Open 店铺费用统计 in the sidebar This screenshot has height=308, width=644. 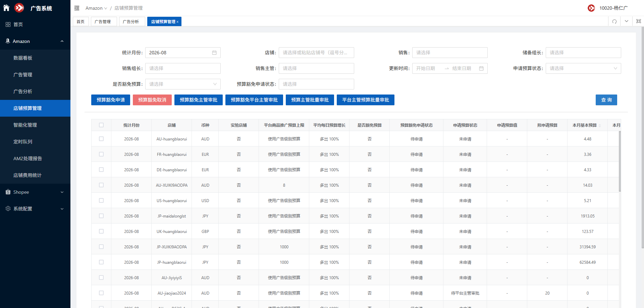click(x=35, y=175)
